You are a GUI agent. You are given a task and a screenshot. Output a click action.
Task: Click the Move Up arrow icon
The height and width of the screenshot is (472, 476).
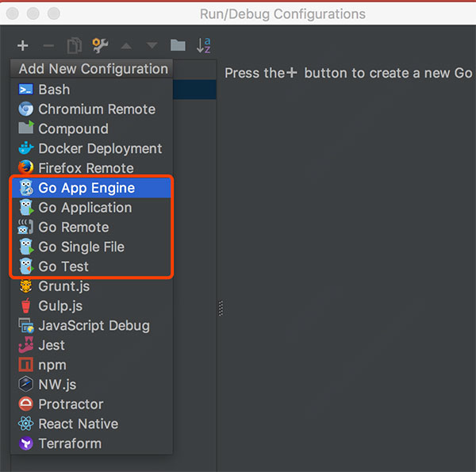click(126, 46)
